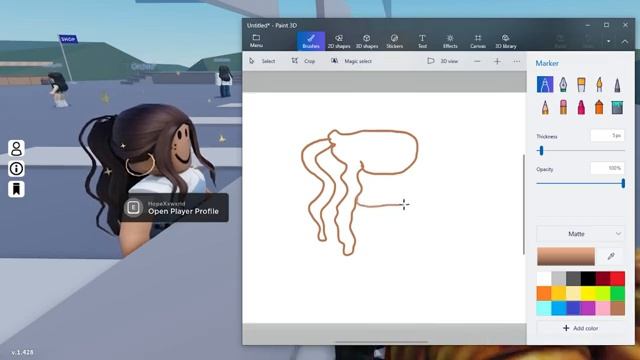Pick the orange color swatch
The image size is (640, 360).
pos(544,293)
